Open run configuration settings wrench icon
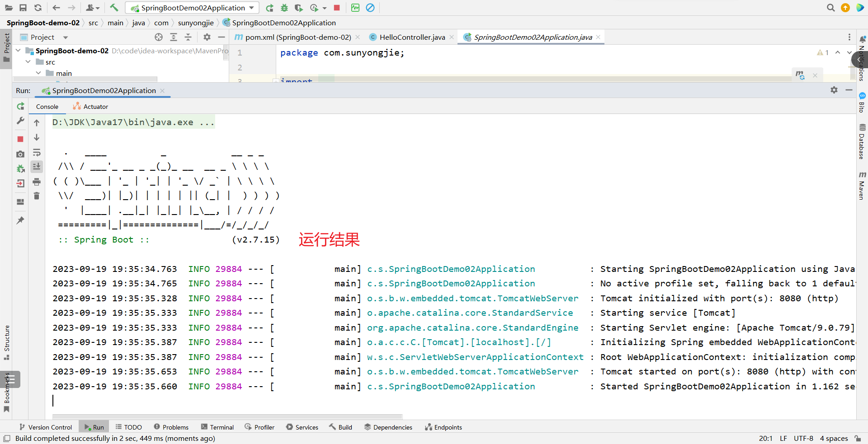This screenshot has height=444, width=868. click(x=20, y=121)
